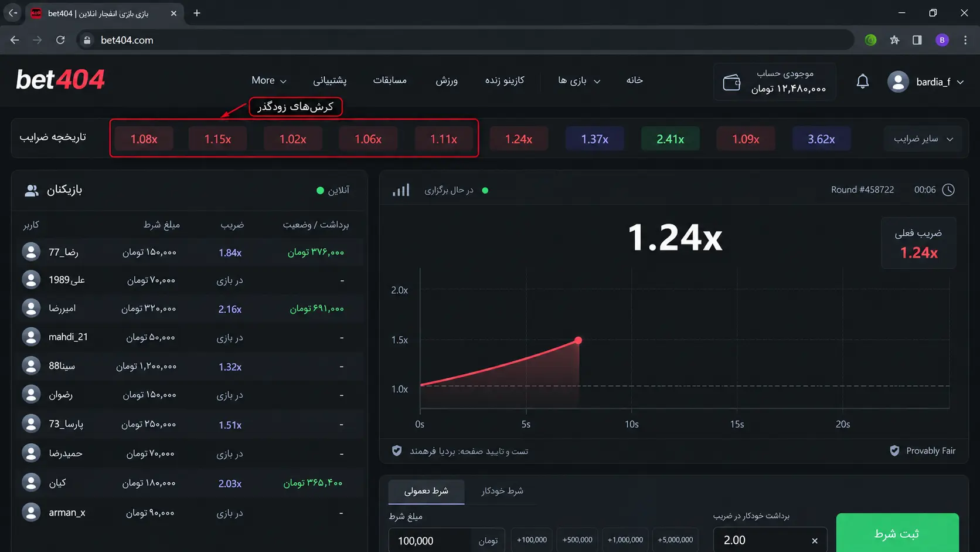Click the bardia_f profile avatar
The width and height of the screenshot is (980, 552).
tap(898, 82)
